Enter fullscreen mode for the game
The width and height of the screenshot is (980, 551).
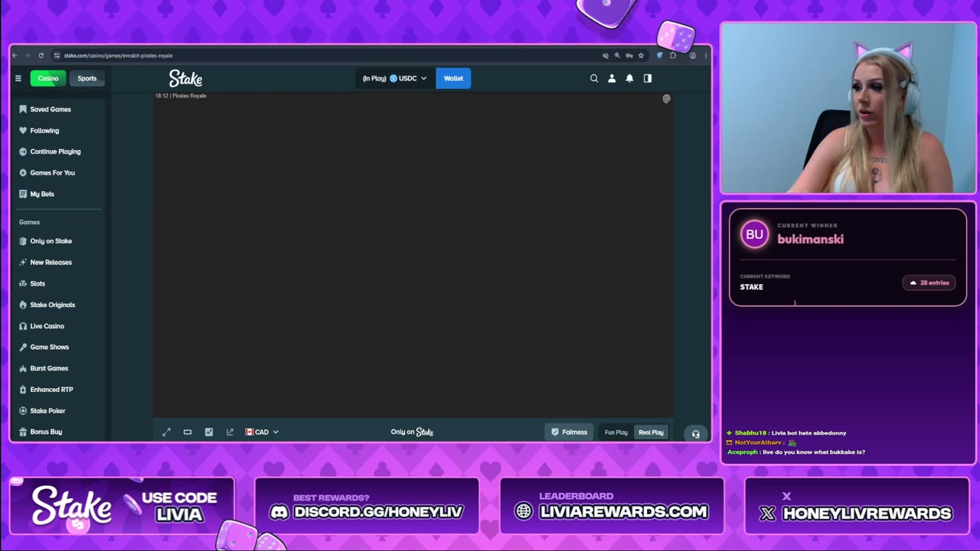pyautogui.click(x=166, y=432)
